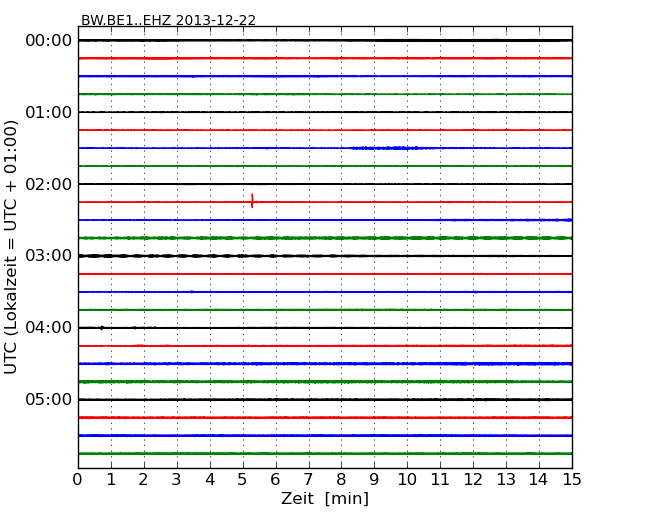
Task: Click x-axis tick label 0
Action: [78, 479]
